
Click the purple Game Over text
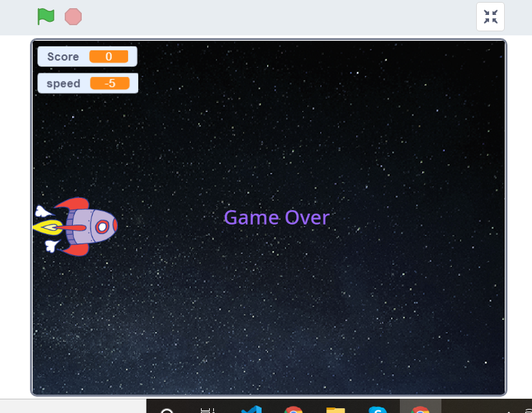click(277, 218)
